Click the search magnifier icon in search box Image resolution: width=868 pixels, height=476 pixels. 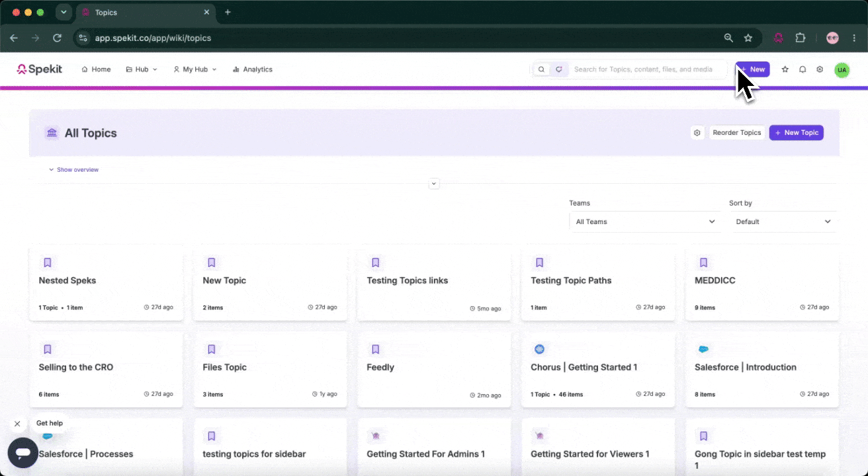542,69
